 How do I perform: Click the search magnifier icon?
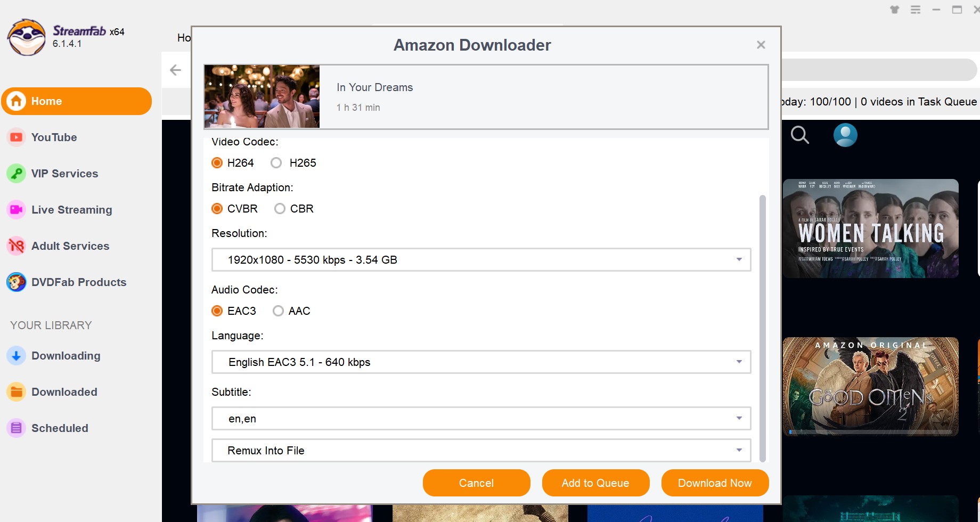click(x=799, y=135)
